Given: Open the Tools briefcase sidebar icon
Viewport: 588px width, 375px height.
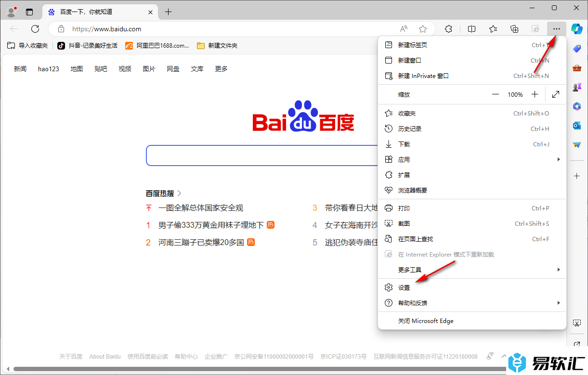Looking at the screenshot, I should click(x=576, y=68).
